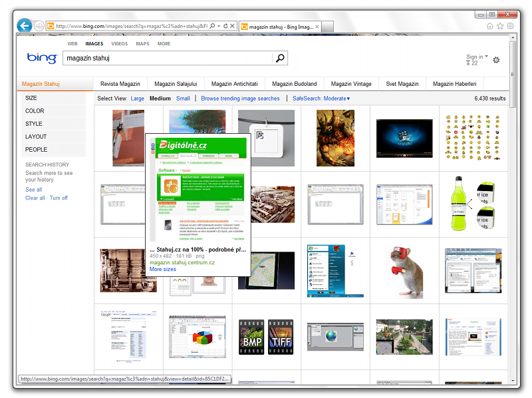This screenshot has height=398, width=532.
Task: Open the 3D pie chart spreadsheet thumbnail
Action: [x=198, y=337]
